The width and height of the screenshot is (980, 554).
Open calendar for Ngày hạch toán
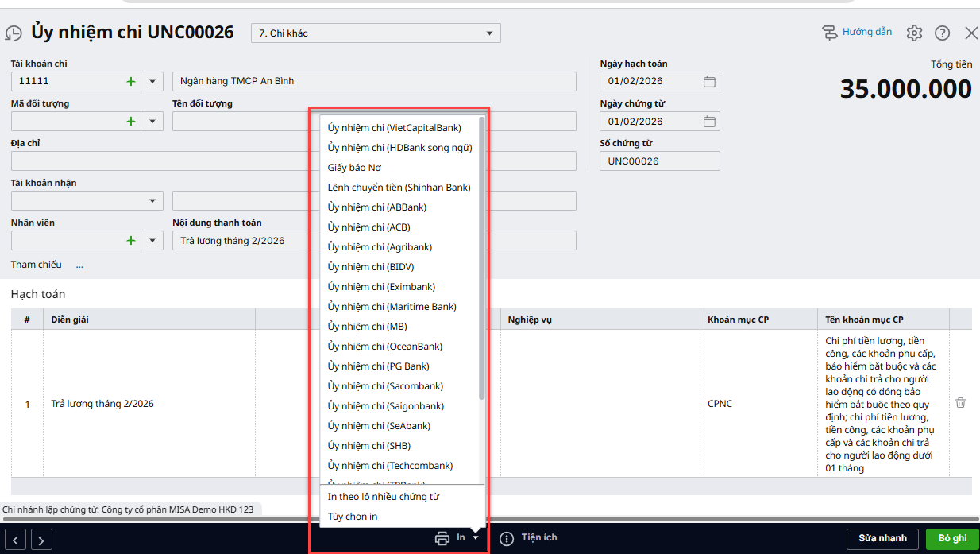[x=709, y=81]
